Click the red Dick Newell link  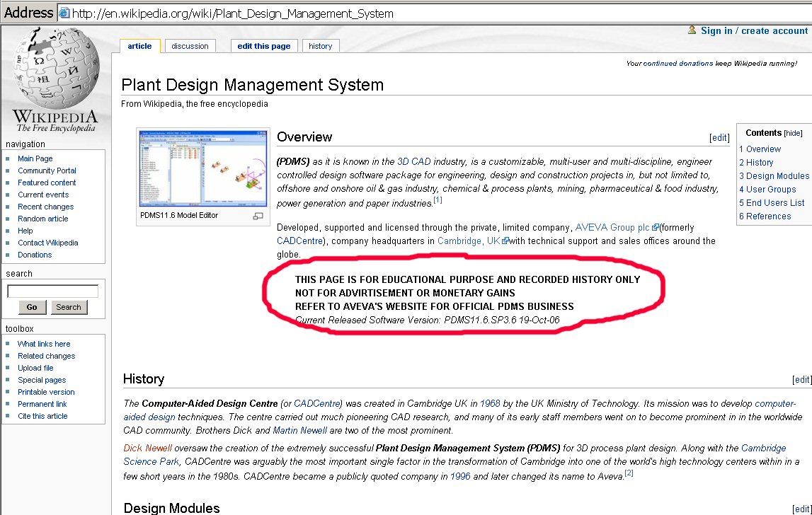pos(147,448)
